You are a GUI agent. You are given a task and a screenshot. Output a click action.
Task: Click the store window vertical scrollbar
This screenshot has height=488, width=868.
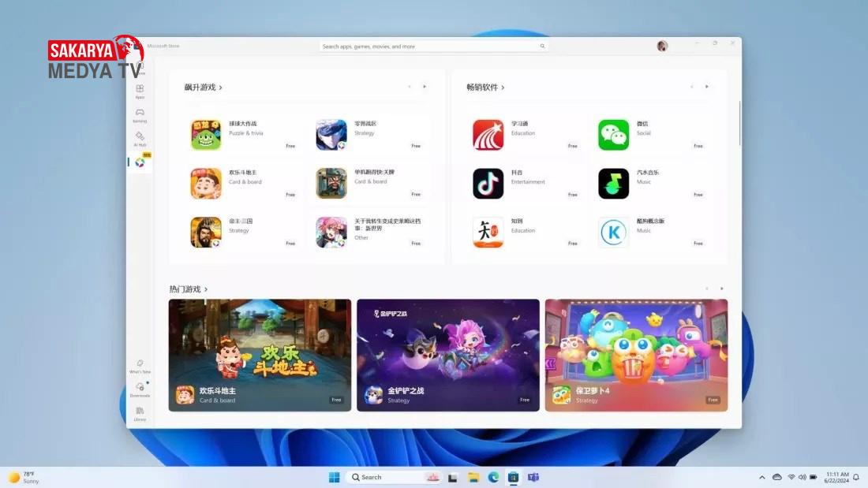coord(739,123)
